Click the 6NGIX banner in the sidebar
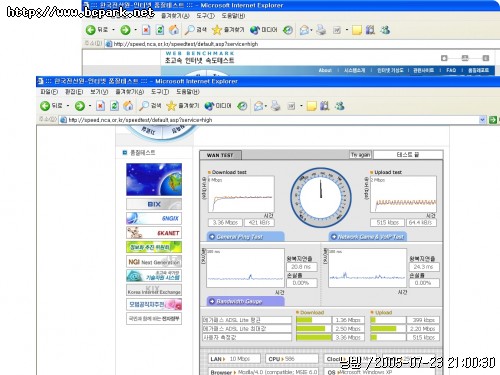Screen dimensions: 500x375 pyautogui.click(x=154, y=218)
